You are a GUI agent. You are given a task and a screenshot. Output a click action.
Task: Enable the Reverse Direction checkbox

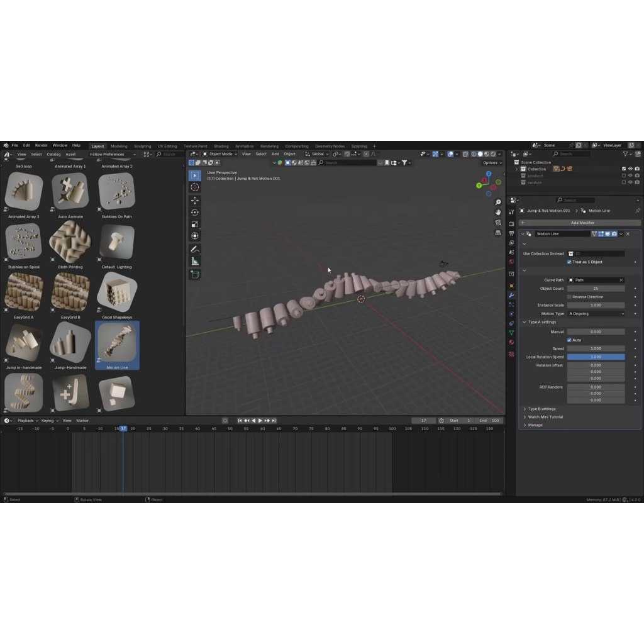(x=569, y=297)
